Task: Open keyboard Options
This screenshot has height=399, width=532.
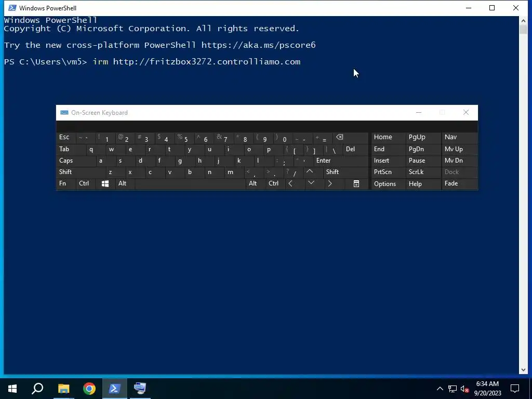Action: (388, 183)
